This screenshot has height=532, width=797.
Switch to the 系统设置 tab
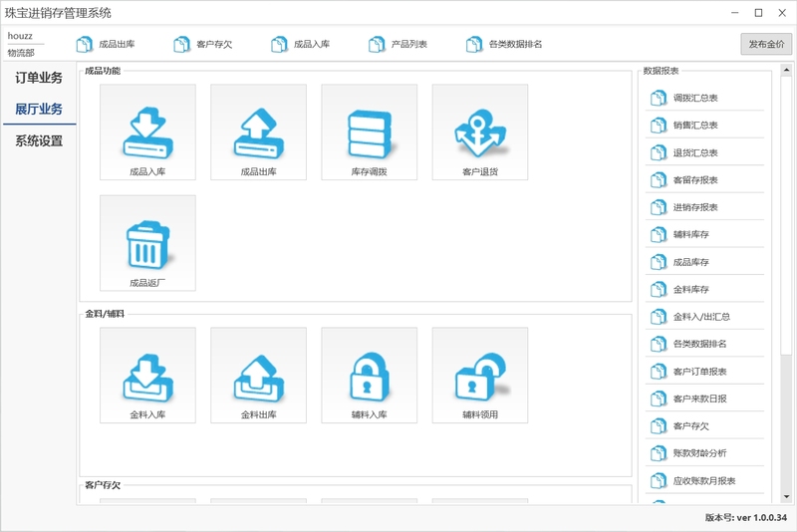click(39, 140)
